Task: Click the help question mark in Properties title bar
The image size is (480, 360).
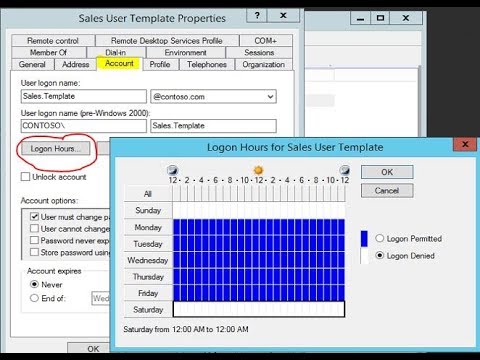Action: pyautogui.click(x=257, y=16)
